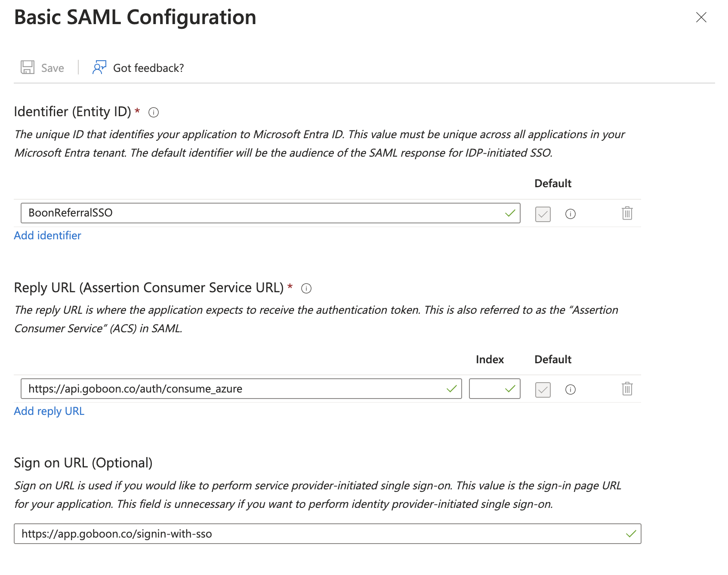The image size is (728, 575).
Task: Show info tooltip for Identifier (Entity ID)
Action: tap(154, 112)
